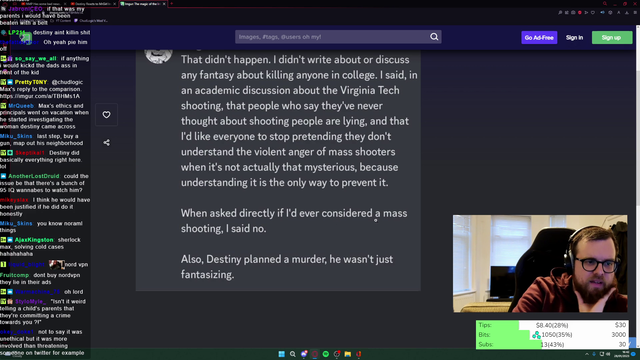Click the commenter's avatar image
Screen dimensions: 640x360
click(158, 55)
